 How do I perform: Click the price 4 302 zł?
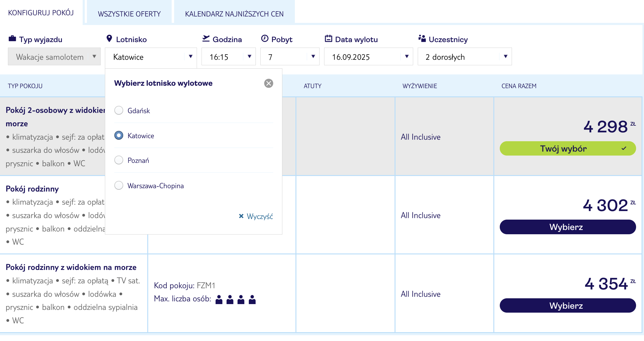(609, 205)
